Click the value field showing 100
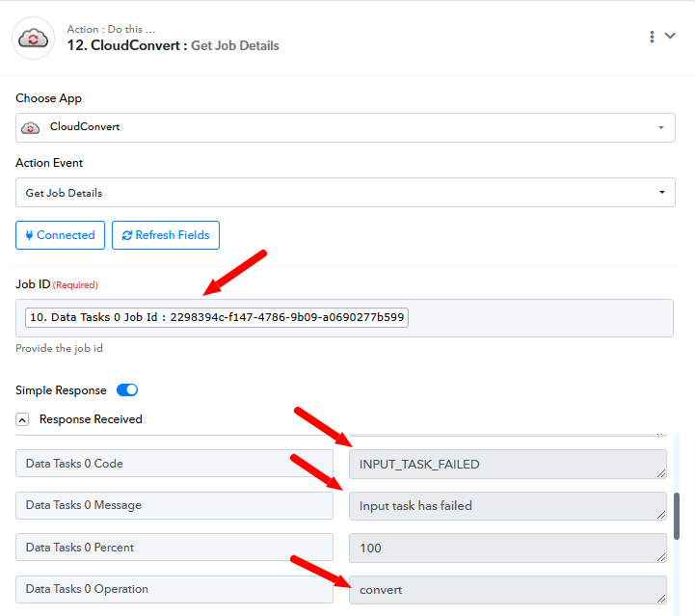The image size is (695, 616). coord(507,549)
